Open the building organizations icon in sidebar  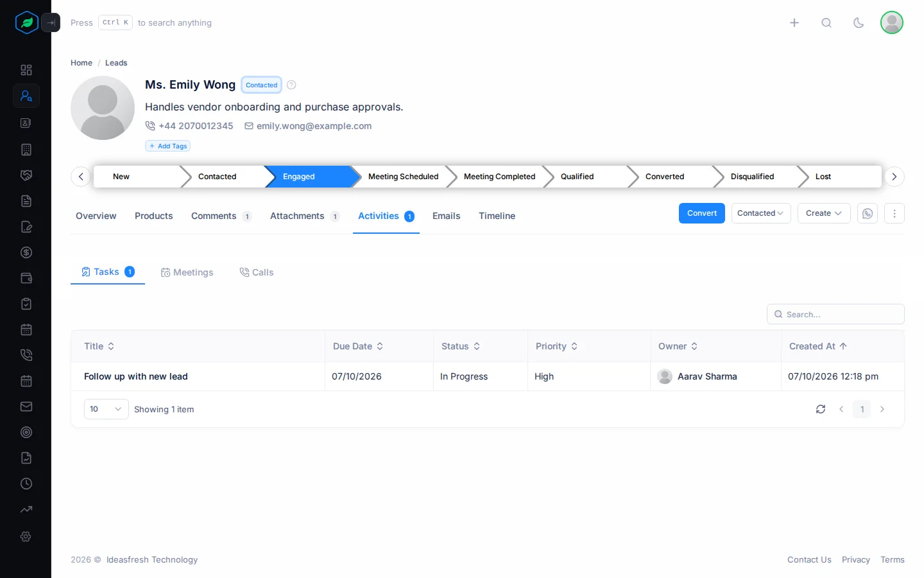26,150
